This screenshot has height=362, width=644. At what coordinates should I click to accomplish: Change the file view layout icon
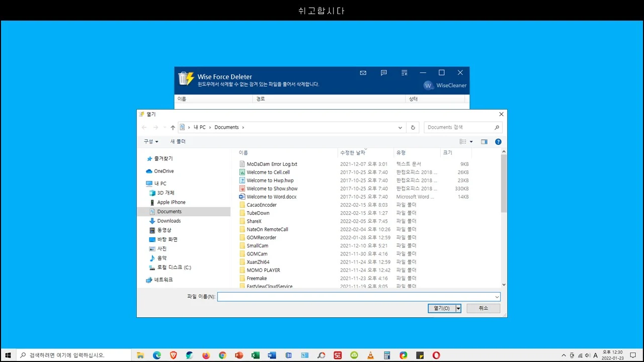(x=463, y=142)
